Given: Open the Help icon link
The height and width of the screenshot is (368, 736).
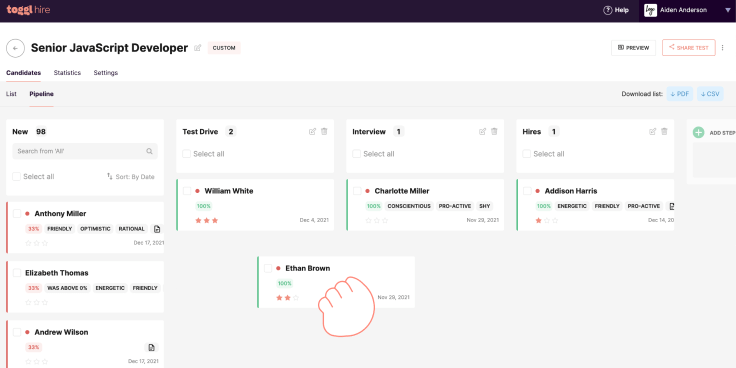Looking at the screenshot, I should click(608, 10).
